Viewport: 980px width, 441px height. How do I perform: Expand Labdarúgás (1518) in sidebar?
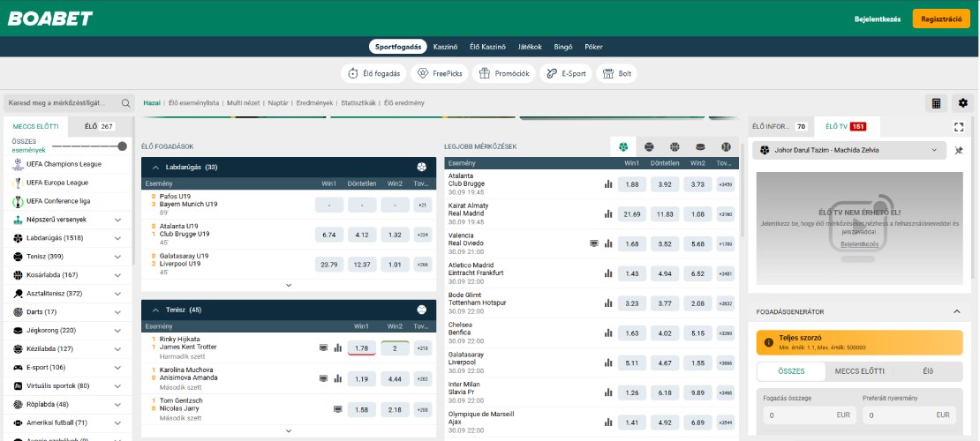(117, 237)
